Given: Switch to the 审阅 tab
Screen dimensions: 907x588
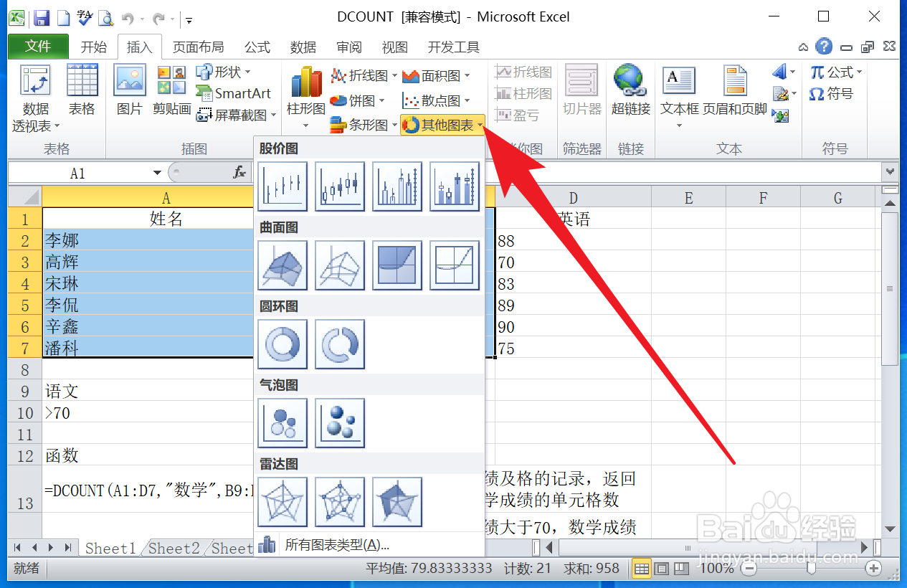Looking at the screenshot, I should pos(349,47).
